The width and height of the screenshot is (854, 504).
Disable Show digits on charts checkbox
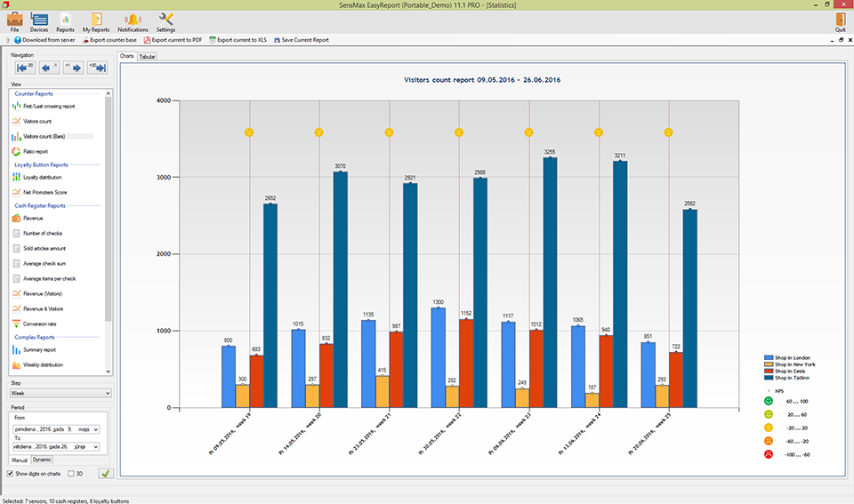coord(11,474)
